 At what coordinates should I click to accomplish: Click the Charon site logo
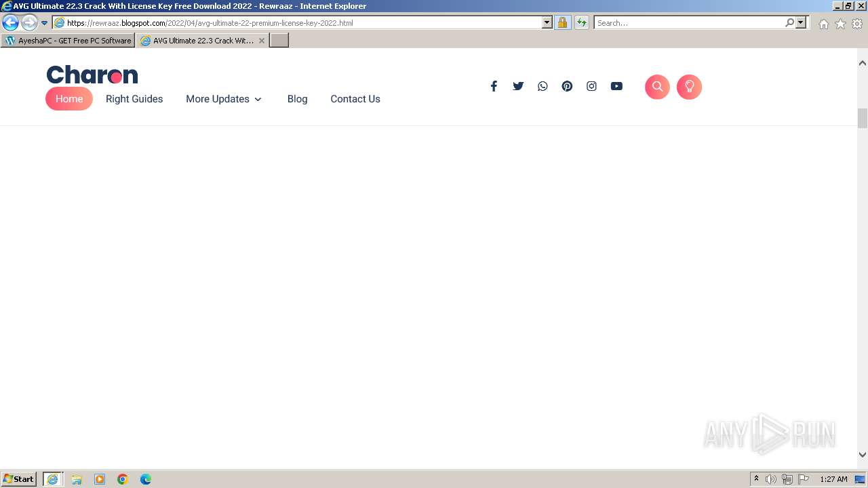coord(92,75)
